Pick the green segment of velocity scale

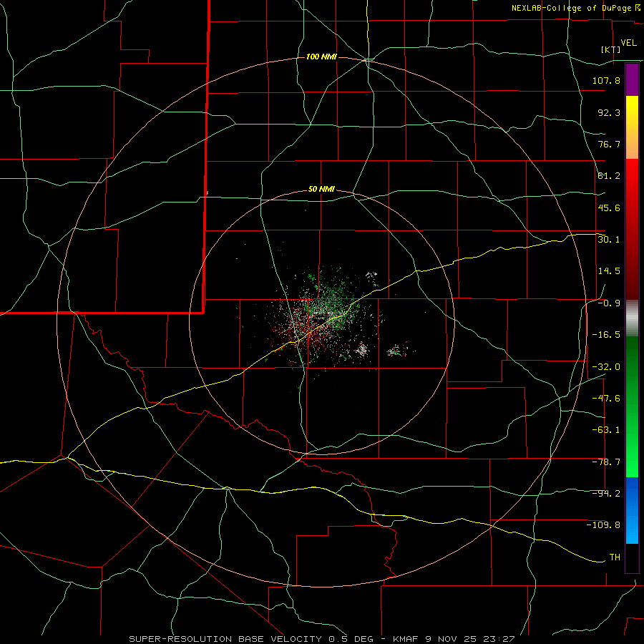coord(632,406)
